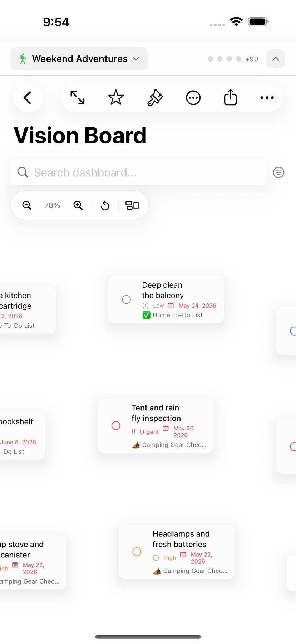This screenshot has height=644, width=296.
Task: Tap the magnifier icon in the search field
Action: (23, 172)
